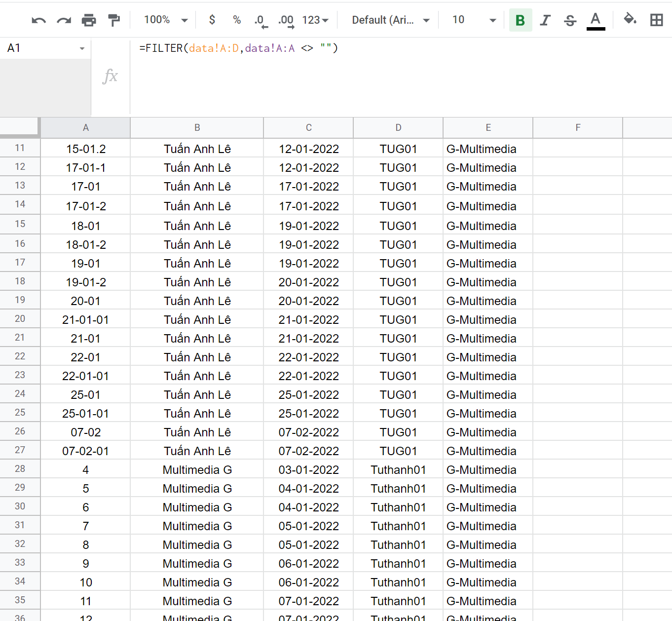Select column C header
The width and height of the screenshot is (672, 621).
(x=308, y=128)
